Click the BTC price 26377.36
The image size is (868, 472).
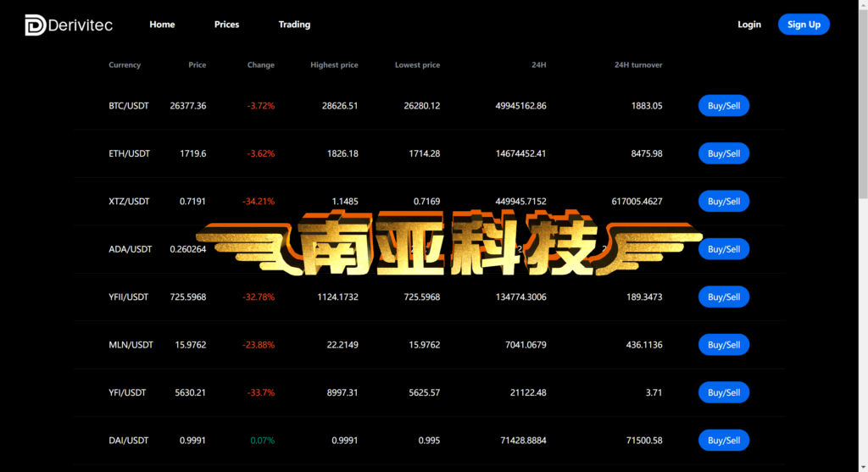(187, 106)
